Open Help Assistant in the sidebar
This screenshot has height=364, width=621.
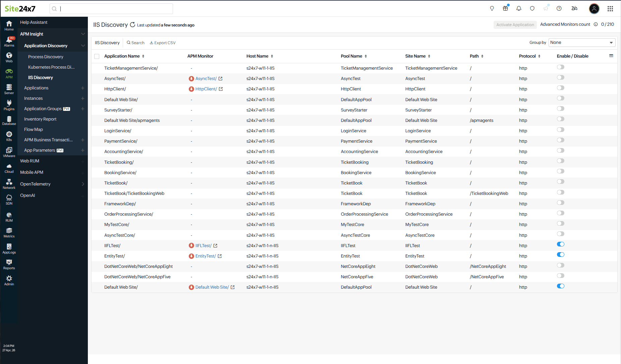(x=34, y=22)
